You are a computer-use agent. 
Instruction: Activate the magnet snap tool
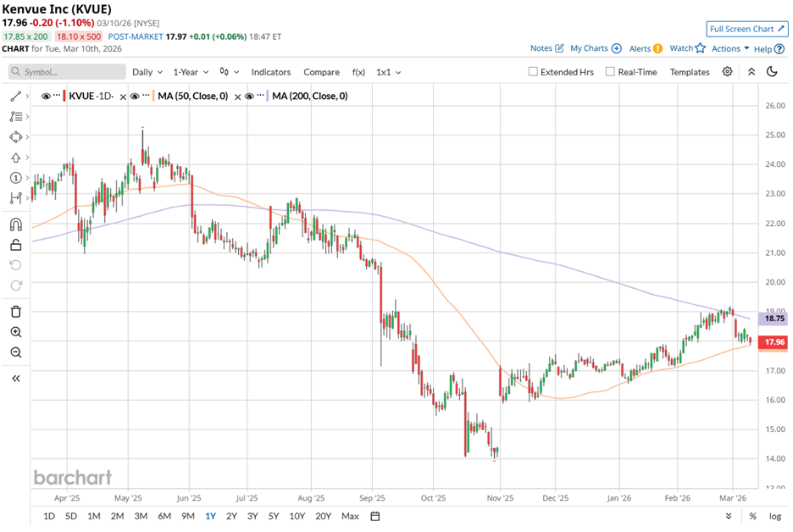(15, 224)
